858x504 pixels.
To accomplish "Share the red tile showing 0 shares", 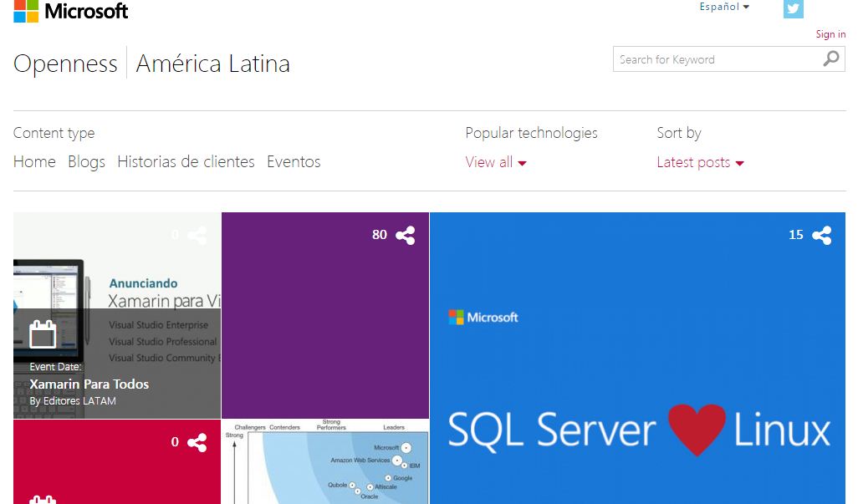I will (x=196, y=442).
